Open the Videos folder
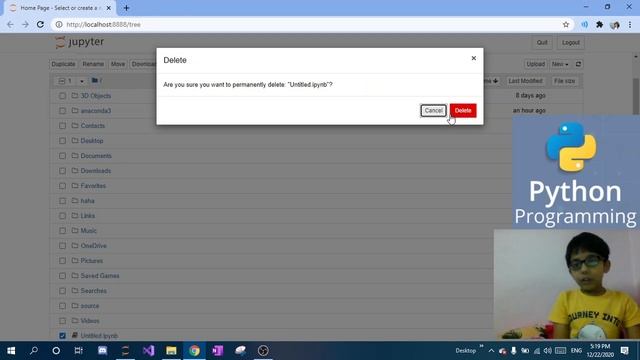The width and height of the screenshot is (640, 360). click(x=90, y=321)
